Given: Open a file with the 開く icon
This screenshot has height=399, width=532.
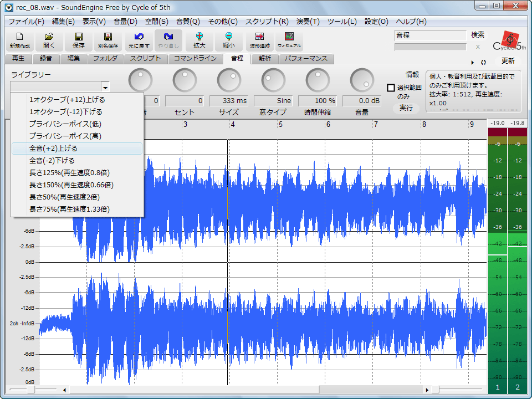Looking at the screenshot, I should click(x=49, y=40).
